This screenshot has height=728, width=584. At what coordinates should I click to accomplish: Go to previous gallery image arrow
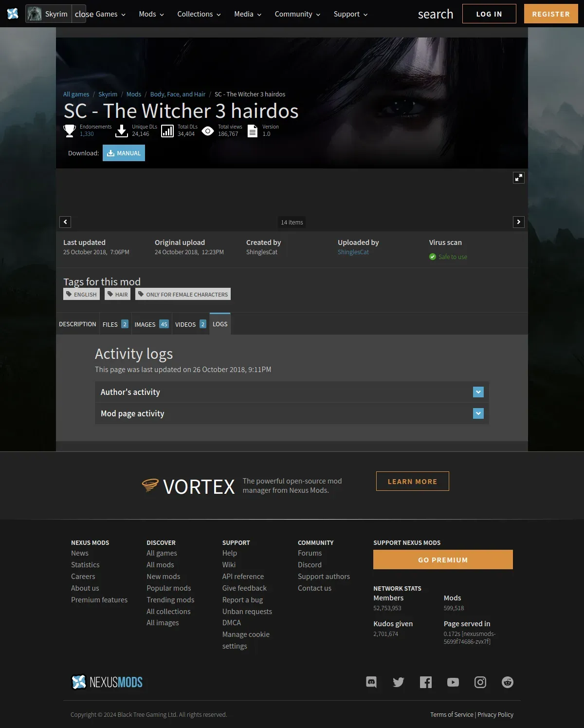(x=65, y=222)
